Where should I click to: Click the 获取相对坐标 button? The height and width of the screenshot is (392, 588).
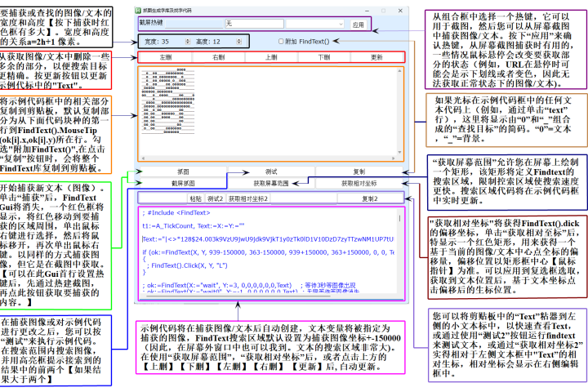point(359,184)
